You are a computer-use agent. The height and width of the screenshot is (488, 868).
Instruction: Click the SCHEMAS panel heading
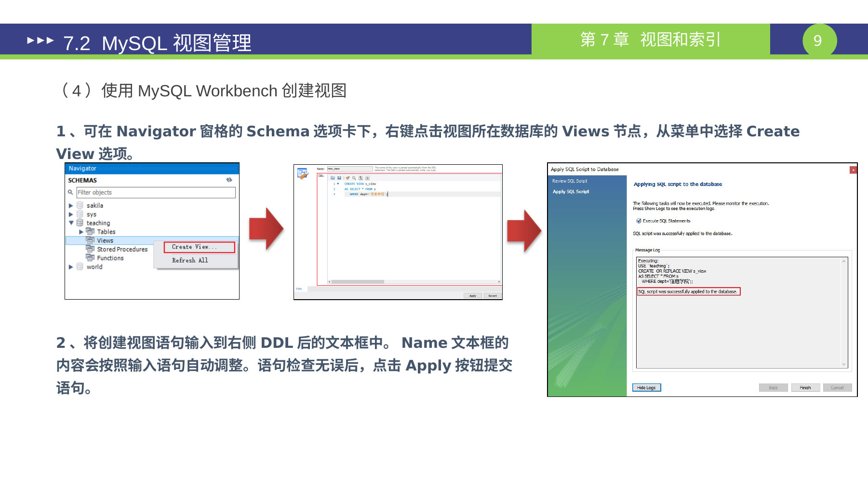[x=82, y=180]
